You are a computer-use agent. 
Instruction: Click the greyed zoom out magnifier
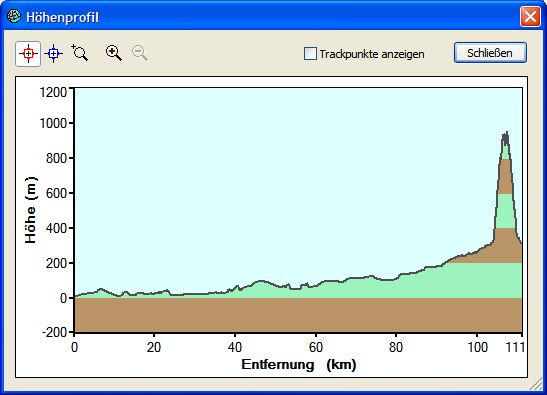click(x=140, y=53)
